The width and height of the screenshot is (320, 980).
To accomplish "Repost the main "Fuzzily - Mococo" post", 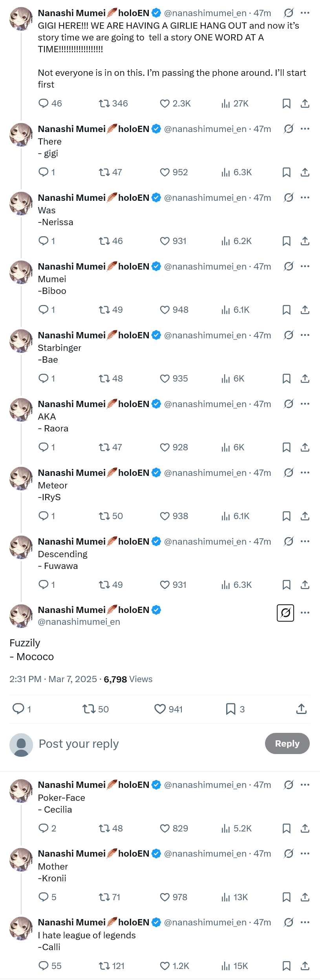I will pyautogui.click(x=89, y=709).
